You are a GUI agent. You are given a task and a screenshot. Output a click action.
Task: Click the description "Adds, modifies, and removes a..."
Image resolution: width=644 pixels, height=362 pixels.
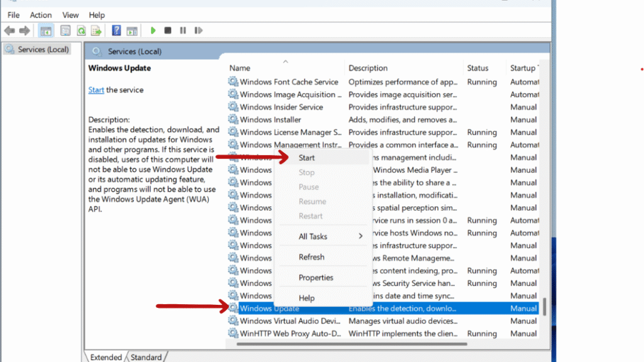click(x=403, y=120)
